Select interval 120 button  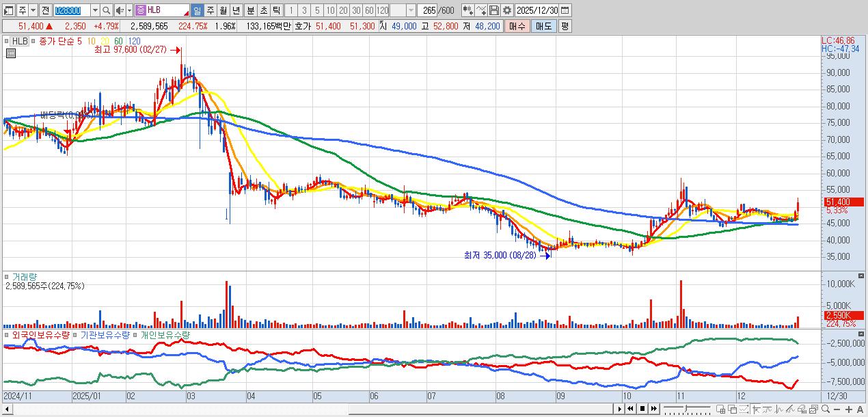(383, 10)
